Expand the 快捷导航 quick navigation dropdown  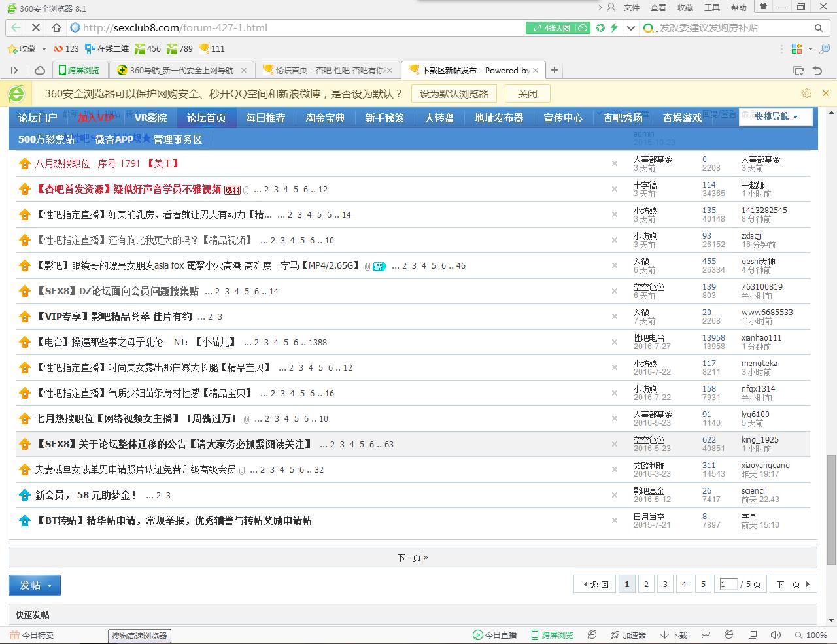click(x=776, y=117)
